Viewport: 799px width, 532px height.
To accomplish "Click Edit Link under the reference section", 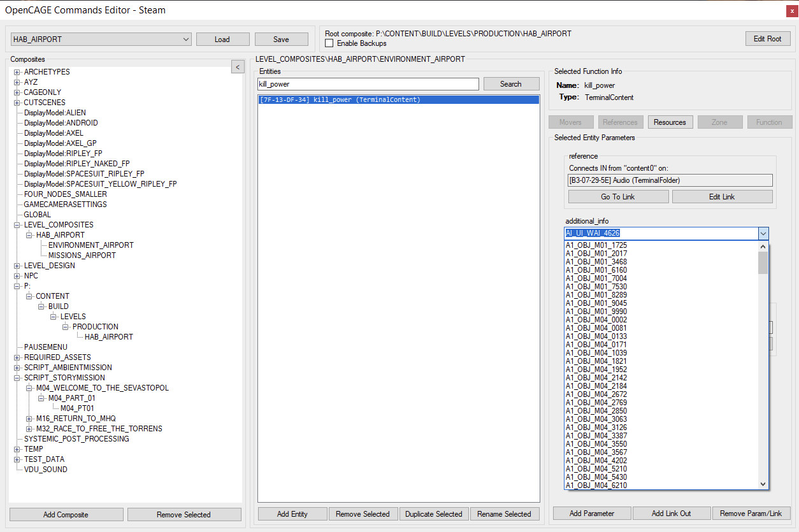I will pyautogui.click(x=722, y=196).
